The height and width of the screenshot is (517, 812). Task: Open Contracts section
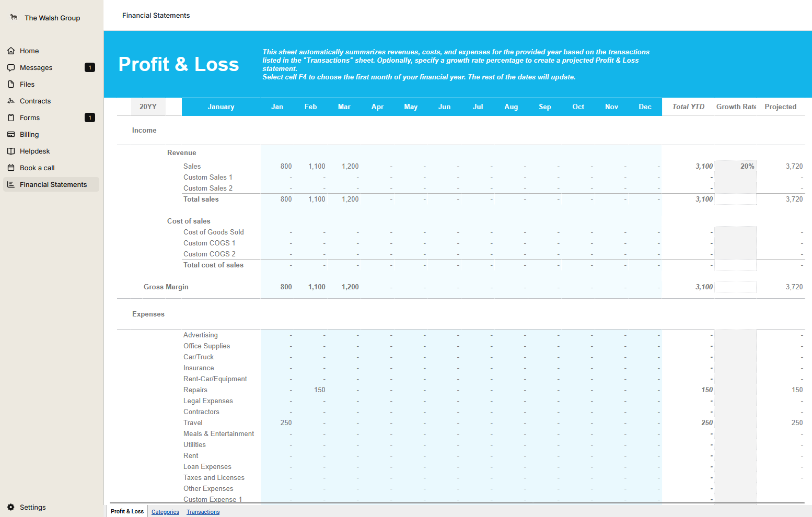click(x=51, y=101)
